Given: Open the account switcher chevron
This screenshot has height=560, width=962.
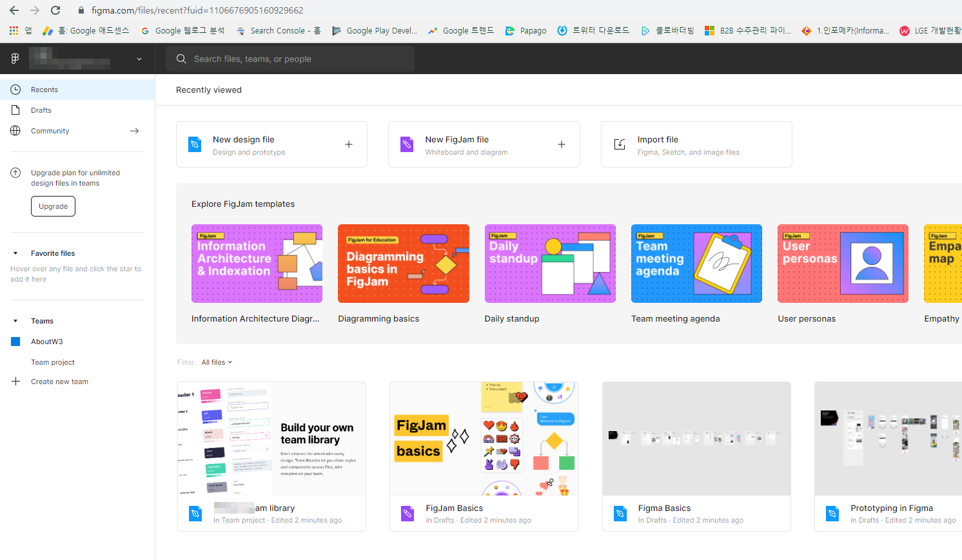Looking at the screenshot, I should pyautogui.click(x=139, y=59).
